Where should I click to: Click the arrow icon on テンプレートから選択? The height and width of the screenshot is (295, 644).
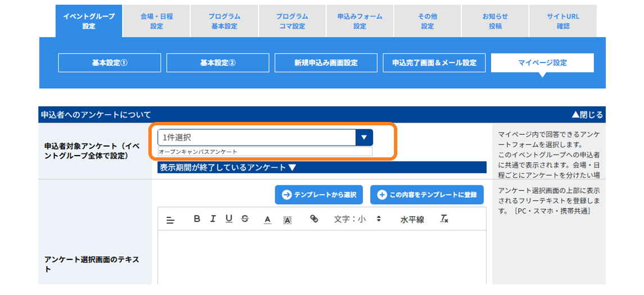[287, 195]
